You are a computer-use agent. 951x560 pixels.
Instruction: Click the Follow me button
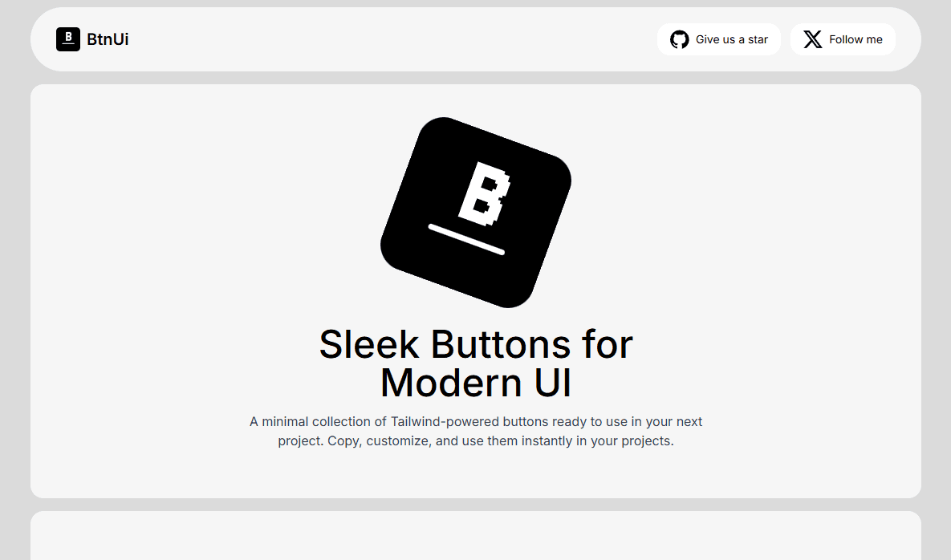(x=843, y=39)
